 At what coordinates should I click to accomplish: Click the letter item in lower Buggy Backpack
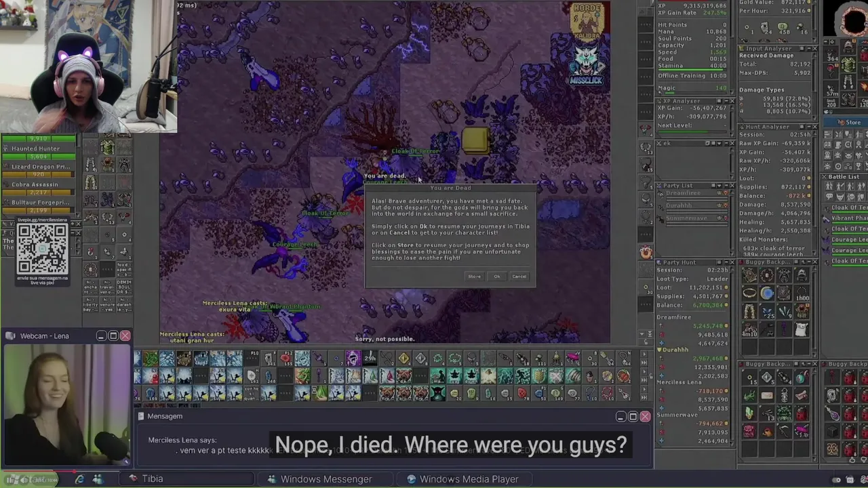pos(766,396)
